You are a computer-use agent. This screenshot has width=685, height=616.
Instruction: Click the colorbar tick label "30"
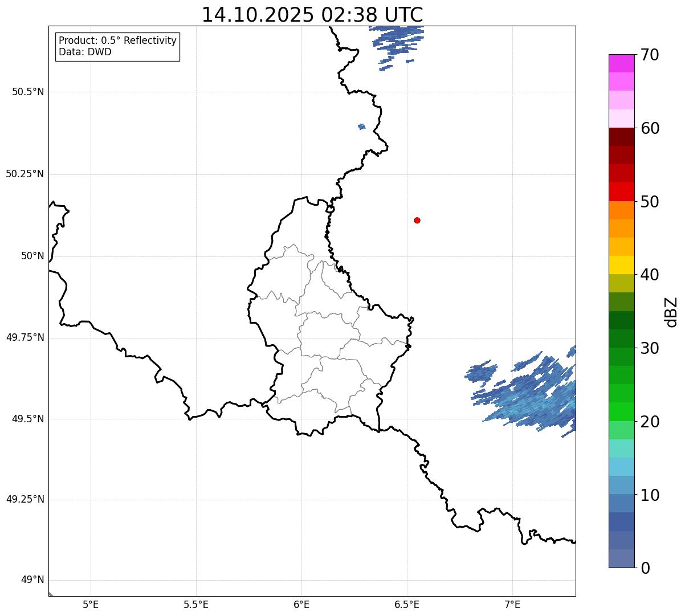click(x=649, y=348)
